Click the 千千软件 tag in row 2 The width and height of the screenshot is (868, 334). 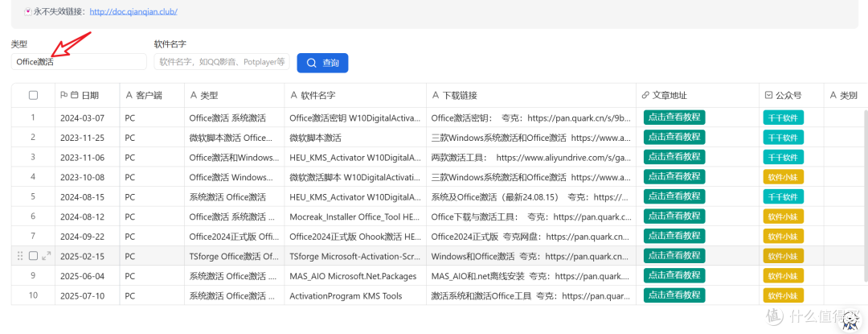(x=784, y=138)
